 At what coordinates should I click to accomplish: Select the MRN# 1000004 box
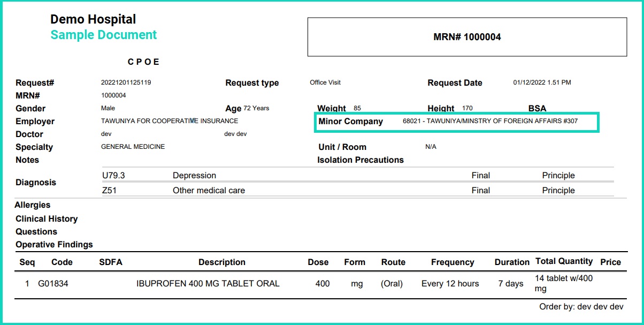467,36
